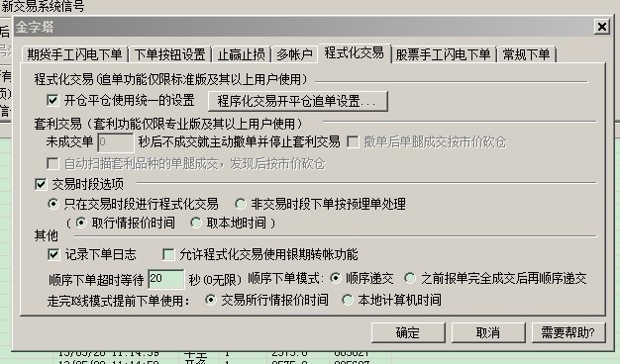
Task: Go to the 多帐户 tab
Action: click(294, 54)
